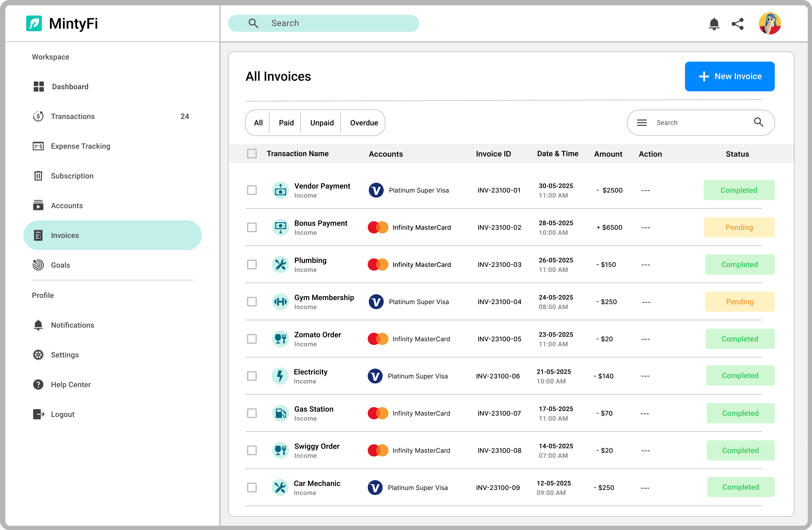Open the filter menu lines icon
The height and width of the screenshot is (530, 812).
coord(642,122)
